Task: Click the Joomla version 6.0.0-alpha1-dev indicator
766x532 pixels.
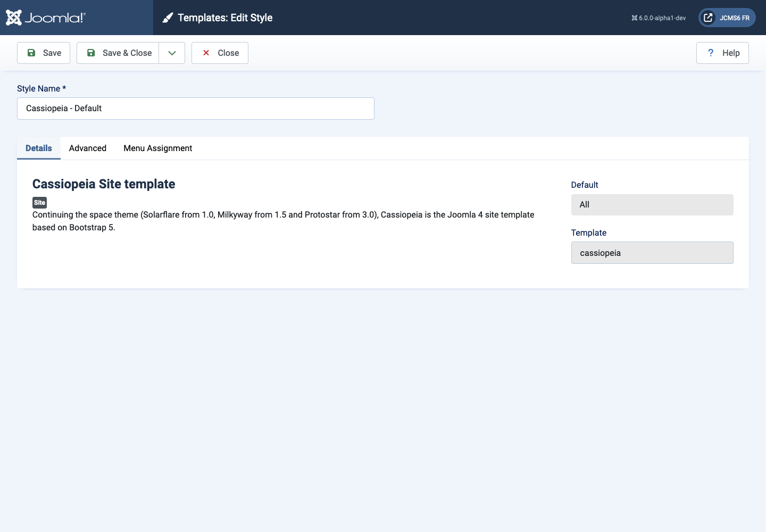Action: point(659,18)
